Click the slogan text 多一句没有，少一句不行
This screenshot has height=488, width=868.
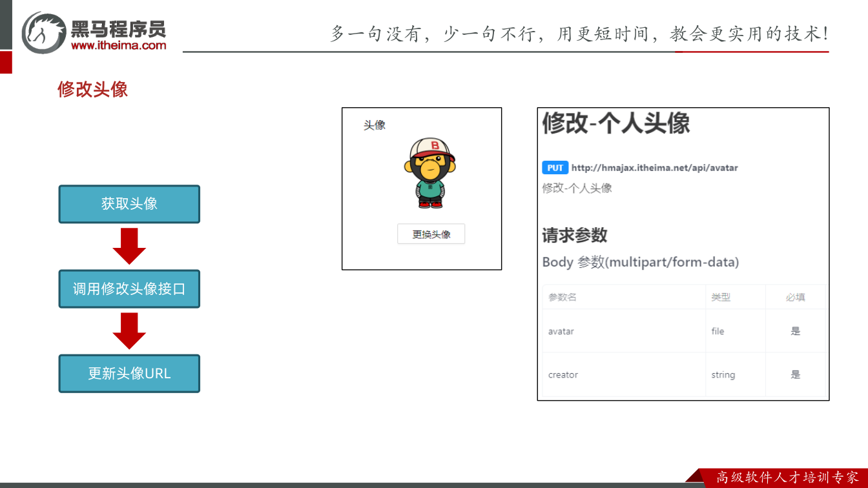click(x=432, y=34)
